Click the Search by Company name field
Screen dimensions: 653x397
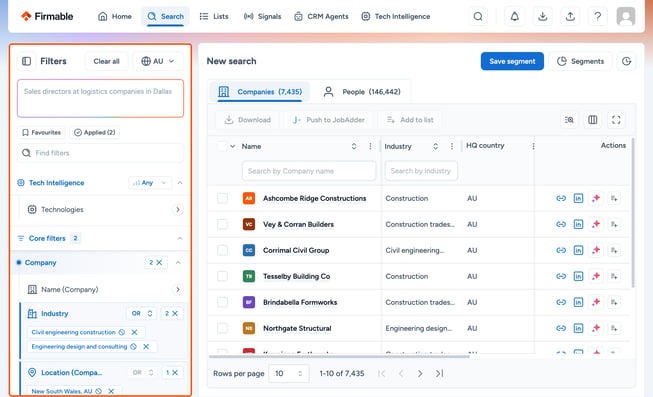[x=309, y=171]
